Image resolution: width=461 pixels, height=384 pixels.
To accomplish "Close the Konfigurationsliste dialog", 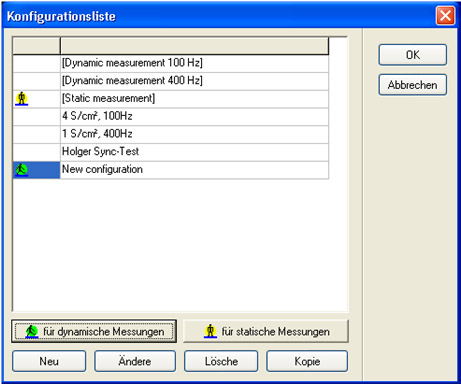I will point(445,16).
